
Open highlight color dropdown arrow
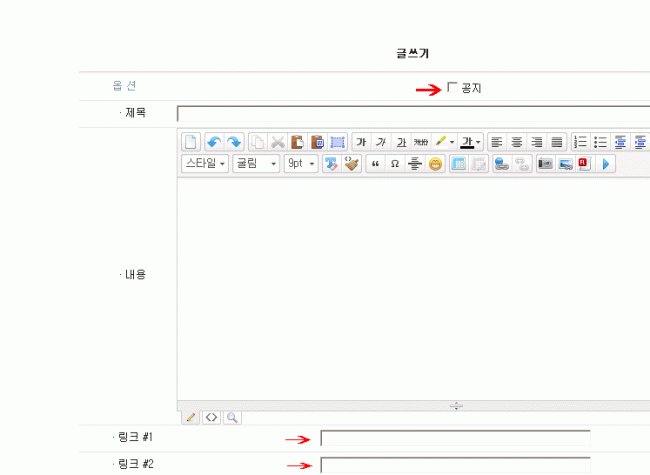tap(452, 142)
